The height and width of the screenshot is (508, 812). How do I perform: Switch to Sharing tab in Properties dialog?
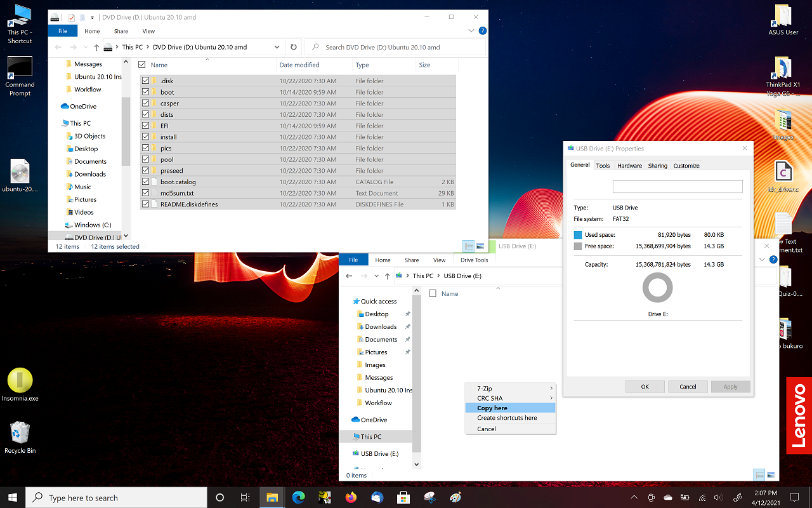pos(657,166)
